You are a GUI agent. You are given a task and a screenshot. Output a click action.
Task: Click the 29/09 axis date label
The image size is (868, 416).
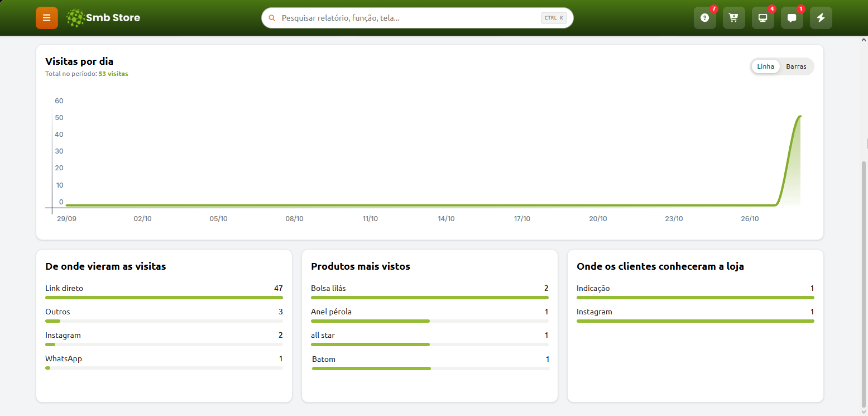66,219
